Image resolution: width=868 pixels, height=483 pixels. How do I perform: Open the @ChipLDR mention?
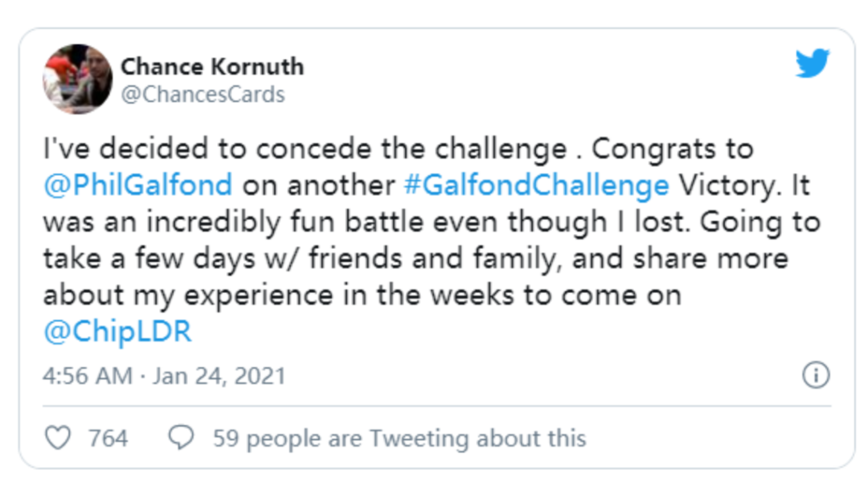pyautogui.click(x=117, y=332)
